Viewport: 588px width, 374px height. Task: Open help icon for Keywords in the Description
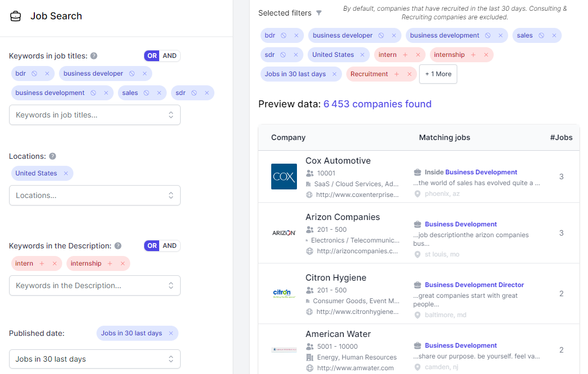(118, 246)
